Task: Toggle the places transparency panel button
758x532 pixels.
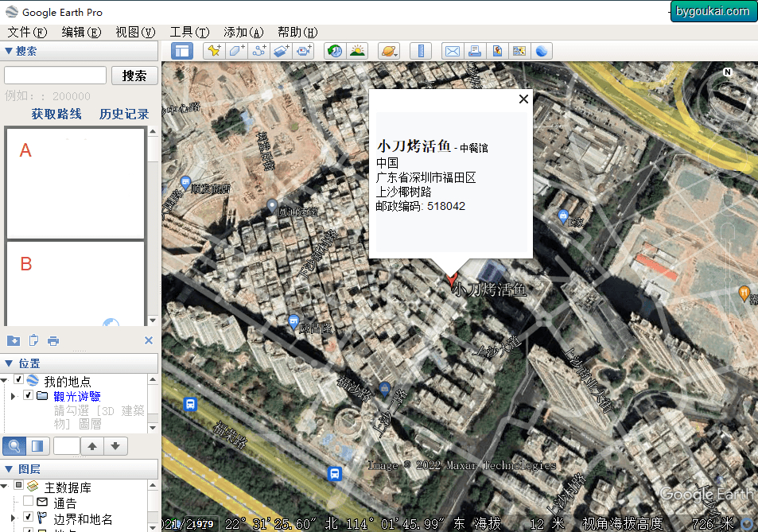Action: [37, 446]
